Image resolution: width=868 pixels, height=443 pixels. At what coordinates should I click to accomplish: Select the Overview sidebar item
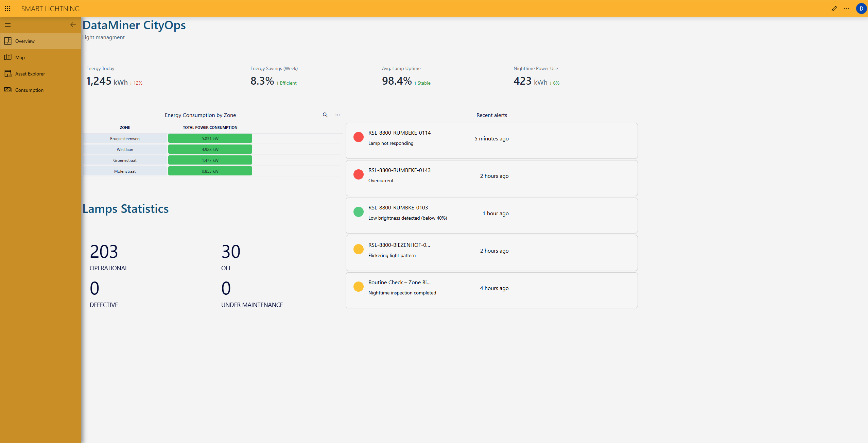point(25,41)
